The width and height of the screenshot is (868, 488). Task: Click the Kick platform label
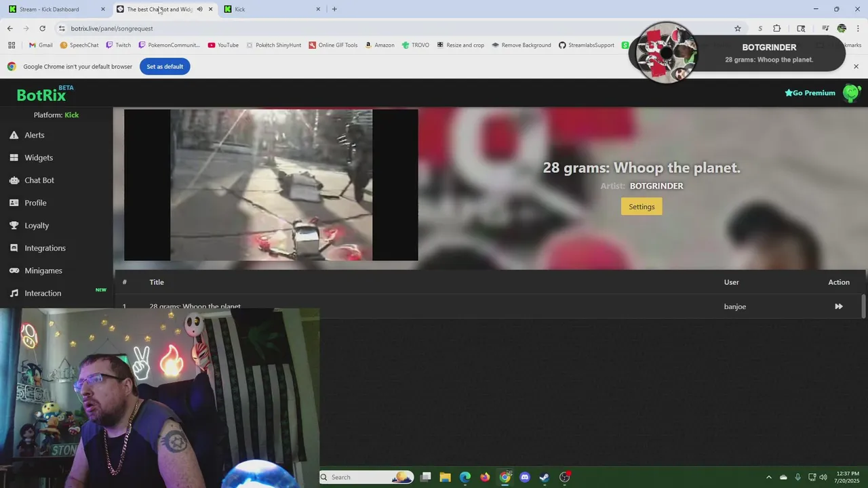71,115
